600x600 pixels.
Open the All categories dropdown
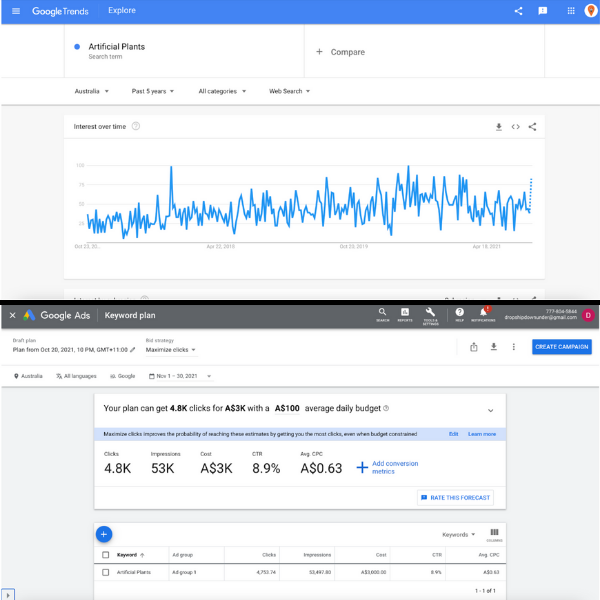222,91
